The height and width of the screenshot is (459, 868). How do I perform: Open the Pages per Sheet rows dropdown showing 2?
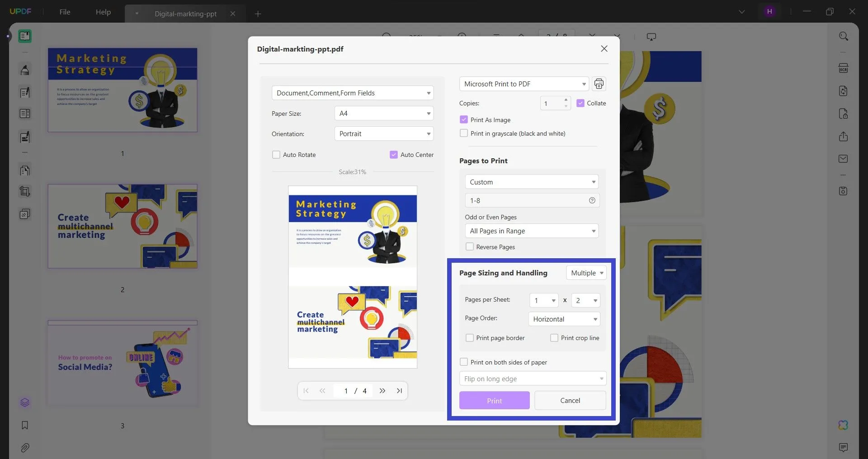[586, 301]
